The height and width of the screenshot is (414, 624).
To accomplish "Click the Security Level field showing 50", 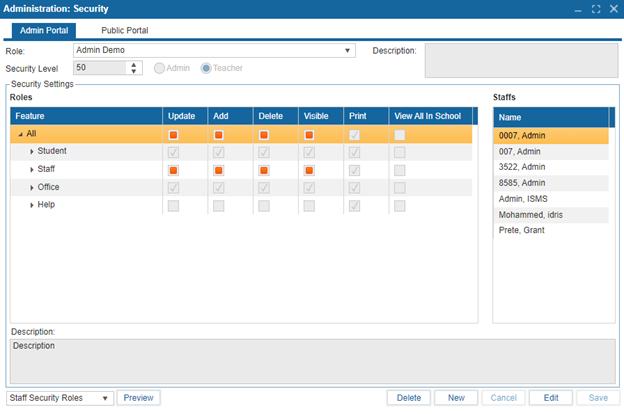I will (100, 68).
